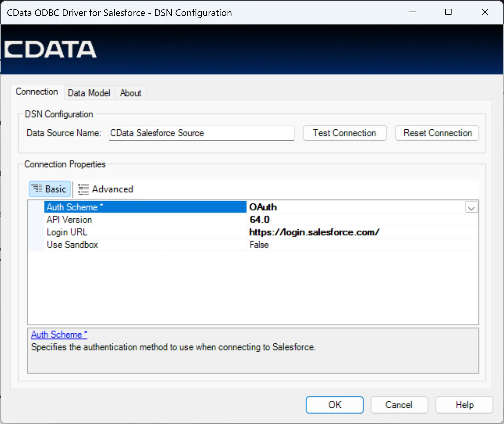Screen dimensions: 504x424
Task: Open the Data Model tab
Action: click(89, 93)
